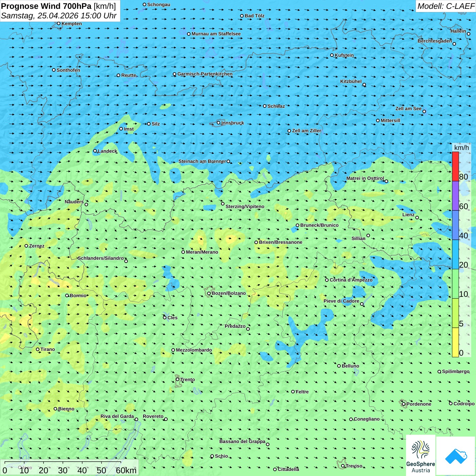Click the 'Kempten' place label

[x=72, y=23]
